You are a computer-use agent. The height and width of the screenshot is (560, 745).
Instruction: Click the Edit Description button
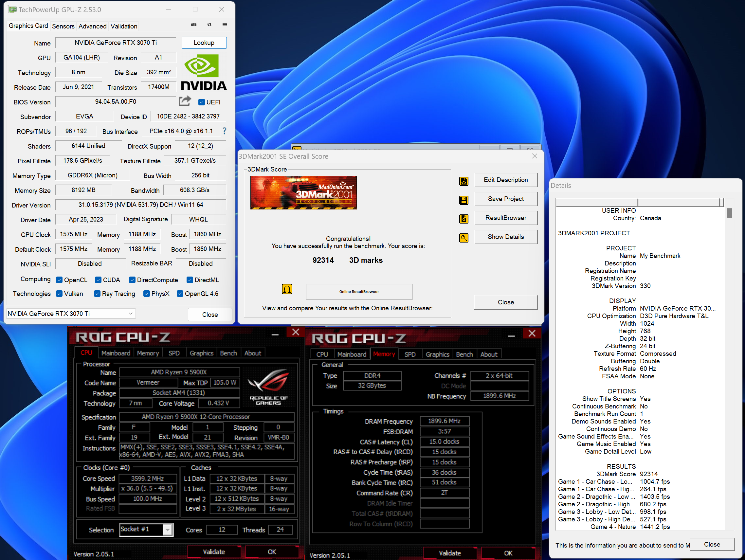click(505, 180)
